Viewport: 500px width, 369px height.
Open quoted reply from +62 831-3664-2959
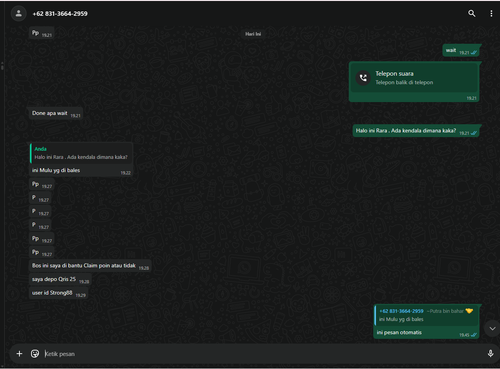(x=426, y=315)
